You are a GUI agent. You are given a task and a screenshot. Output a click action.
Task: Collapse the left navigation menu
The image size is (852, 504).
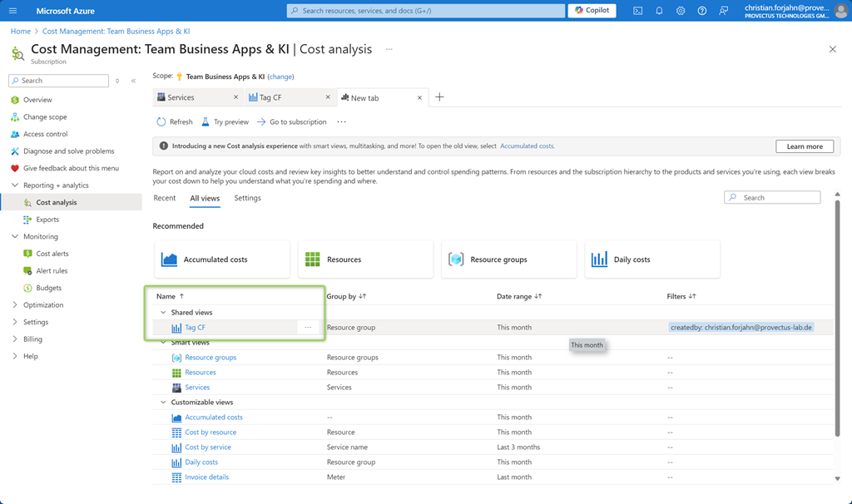pos(133,81)
